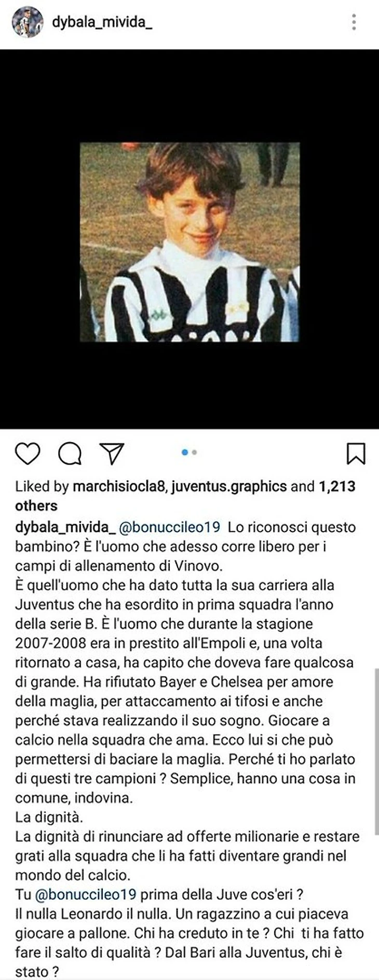Open the three-dot post options menu
Image resolution: width=379 pixels, height=980 pixels.
click(354, 22)
